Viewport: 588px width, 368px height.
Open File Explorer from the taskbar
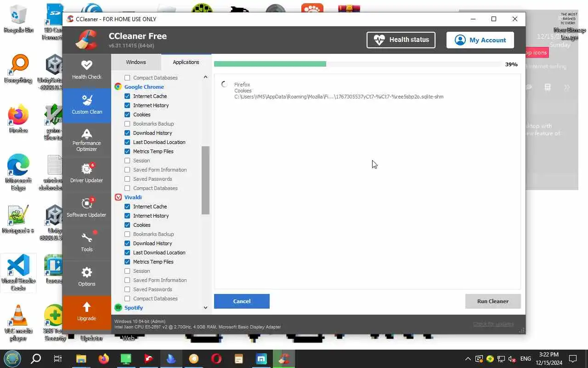click(x=81, y=358)
